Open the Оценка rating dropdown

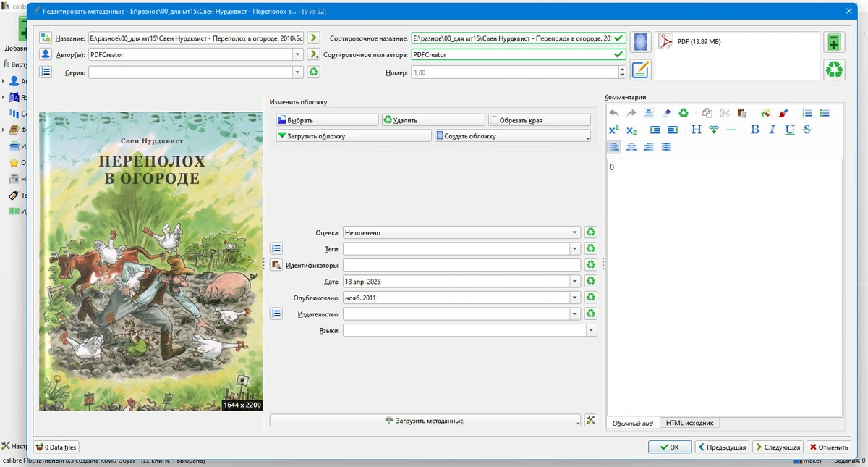(x=575, y=232)
